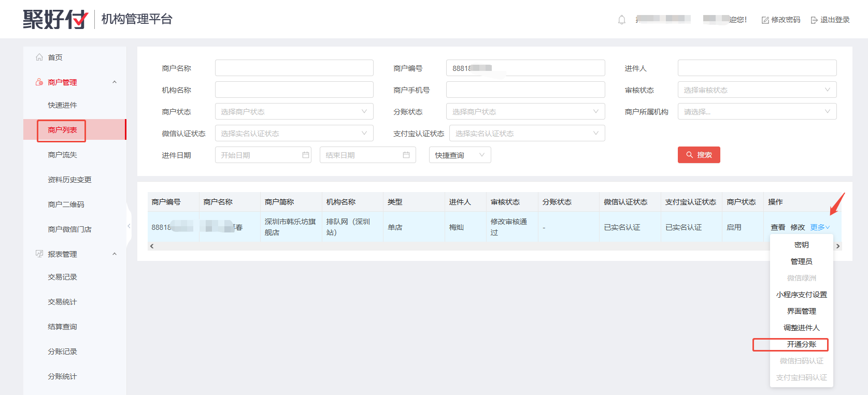Click the 商户管理 sidebar icon

coord(39,82)
